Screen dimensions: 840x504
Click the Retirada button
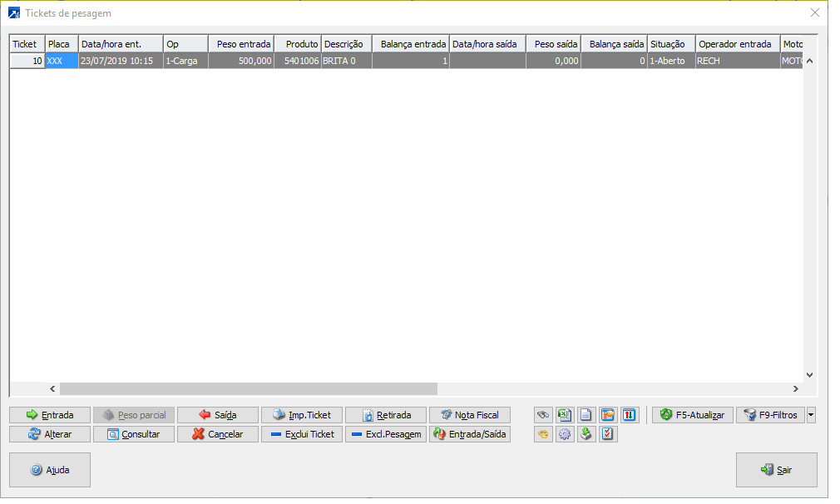386,415
